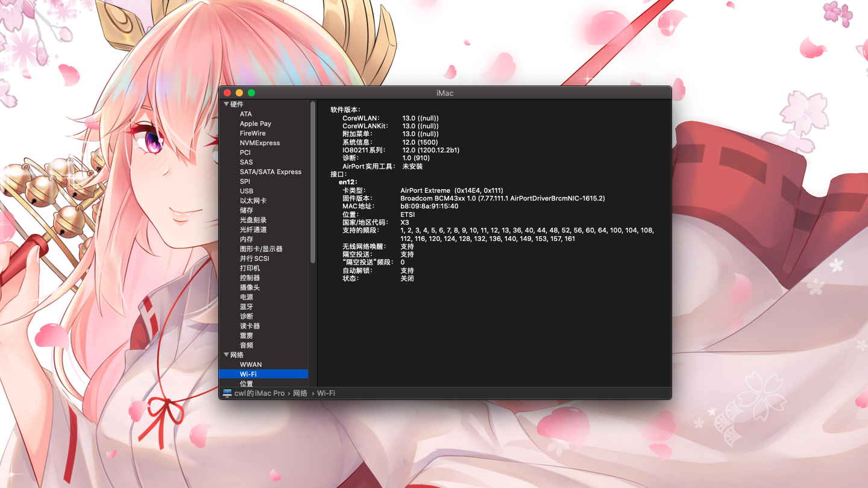
Task: Show USB device information
Action: click(x=247, y=191)
